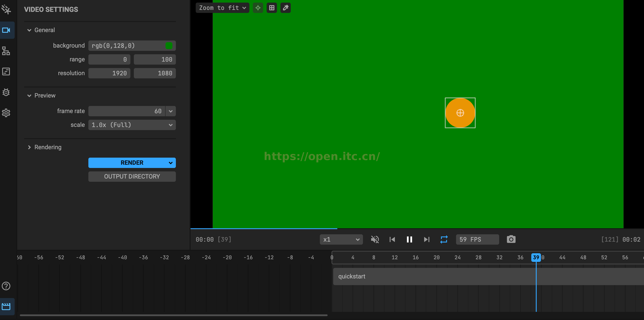644x320 pixels.
Task: Open the x1 playback speed dropdown
Action: pyautogui.click(x=341, y=239)
